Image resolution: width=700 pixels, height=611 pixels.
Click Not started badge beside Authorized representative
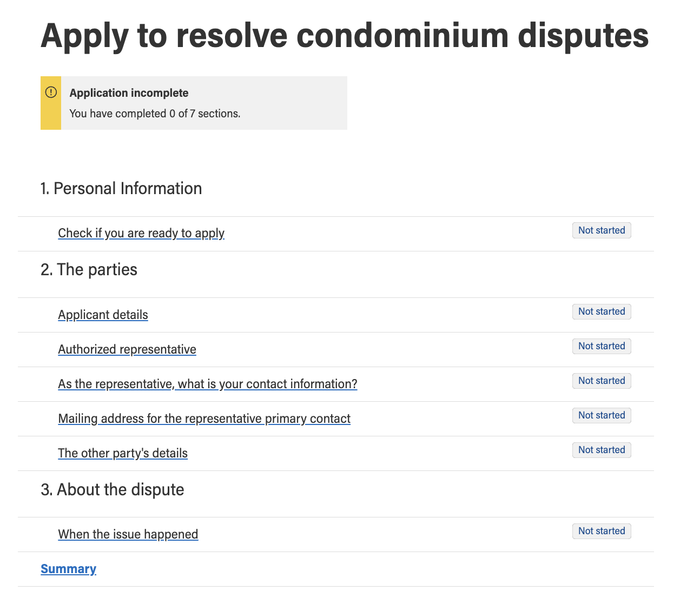pyautogui.click(x=602, y=346)
